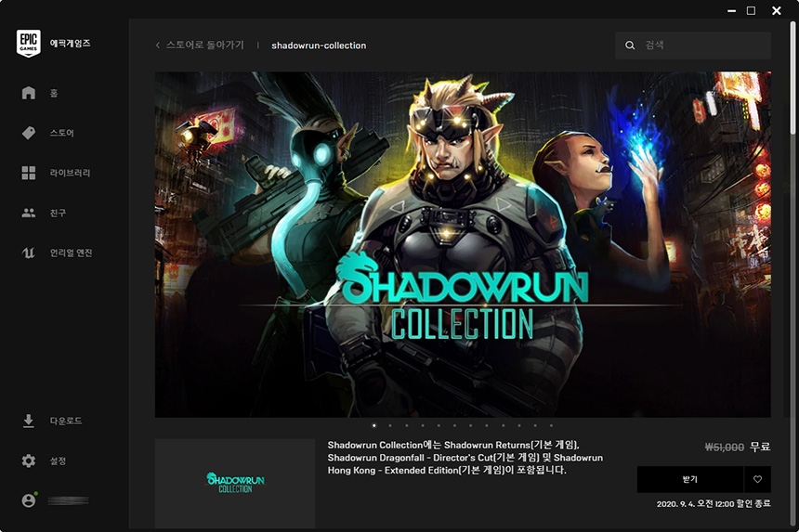Click the 에픽게임즈 title text

70,44
